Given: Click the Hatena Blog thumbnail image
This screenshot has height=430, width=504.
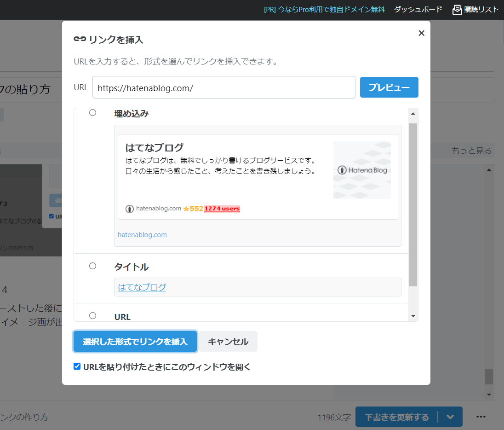Looking at the screenshot, I should (x=362, y=170).
